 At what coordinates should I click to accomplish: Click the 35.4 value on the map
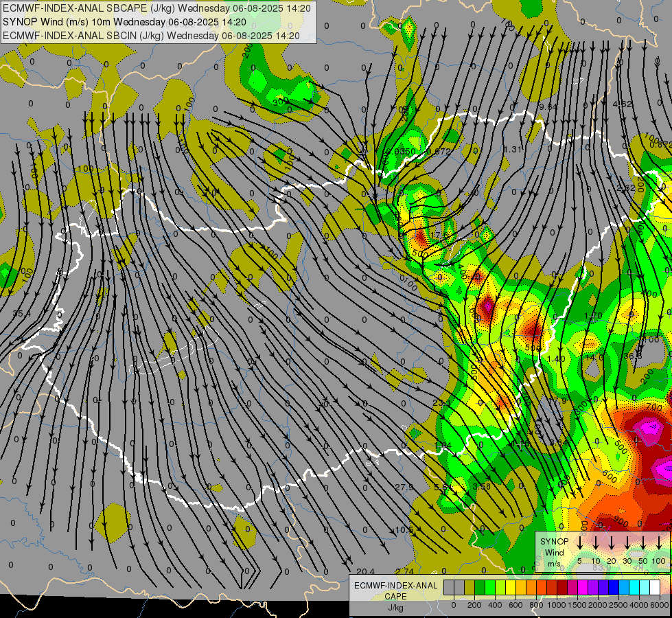coord(22,314)
